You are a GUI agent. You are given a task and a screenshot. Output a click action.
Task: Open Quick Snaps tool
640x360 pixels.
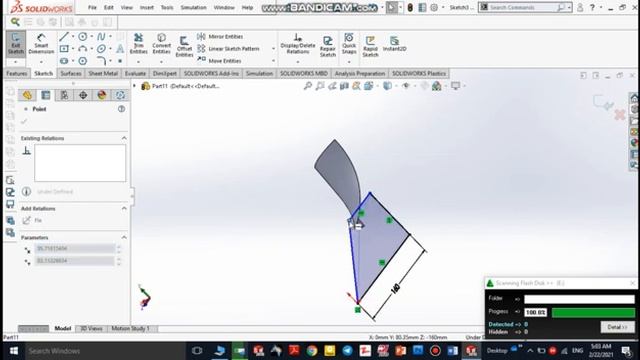click(349, 44)
